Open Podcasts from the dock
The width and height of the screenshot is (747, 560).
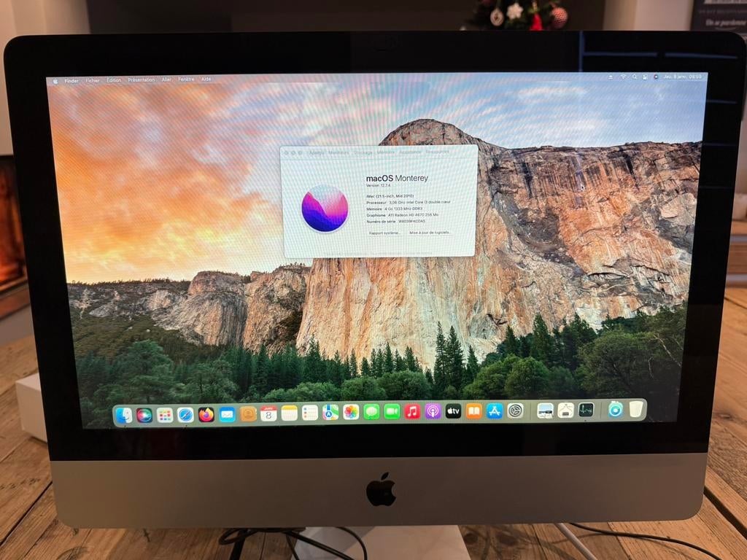pos(433,411)
